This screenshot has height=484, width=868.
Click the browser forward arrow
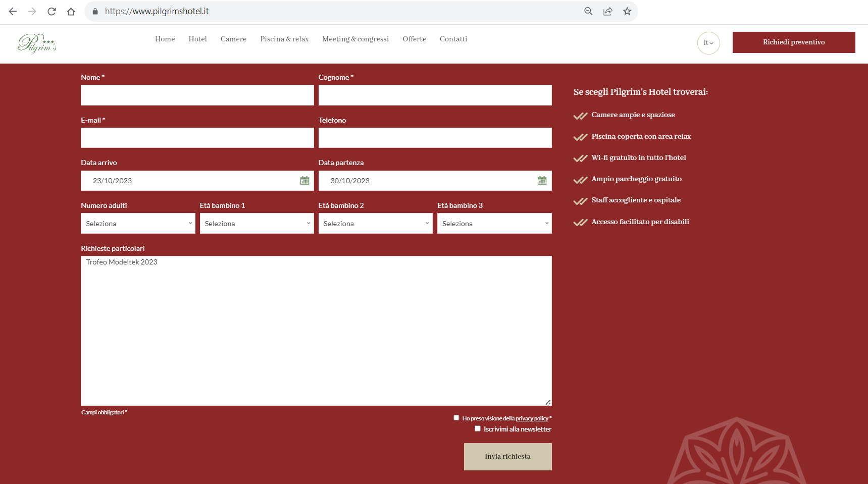pos(32,11)
